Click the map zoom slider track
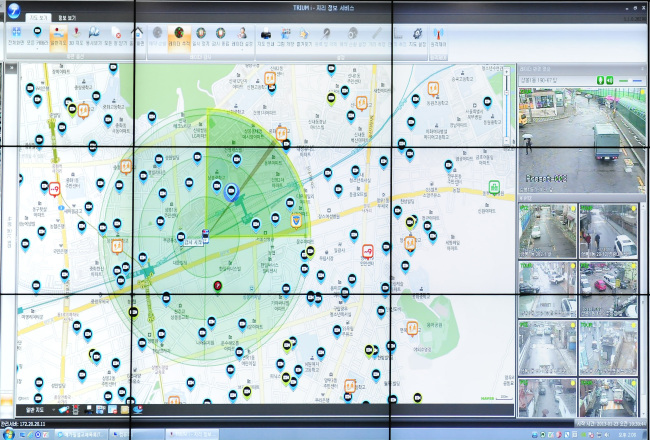650x440 pixels. (506, 106)
